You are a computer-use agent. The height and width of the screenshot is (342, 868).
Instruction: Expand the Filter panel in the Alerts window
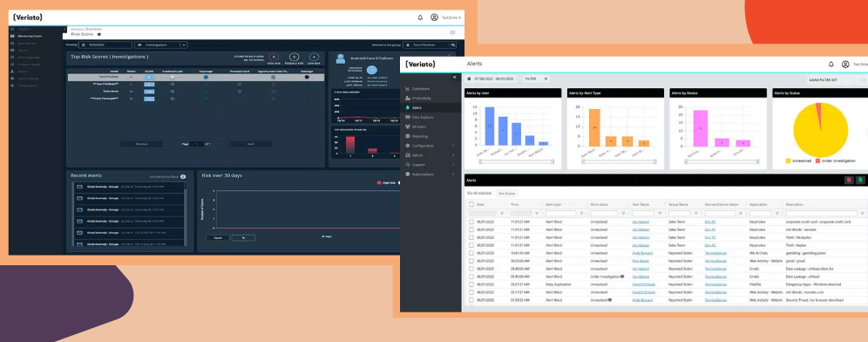pos(536,79)
